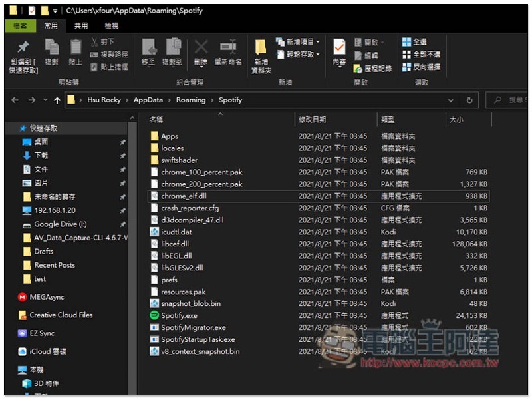532x400 pixels.
Task: Click the Paste (貼上) ribbon icon
Action: click(75, 47)
